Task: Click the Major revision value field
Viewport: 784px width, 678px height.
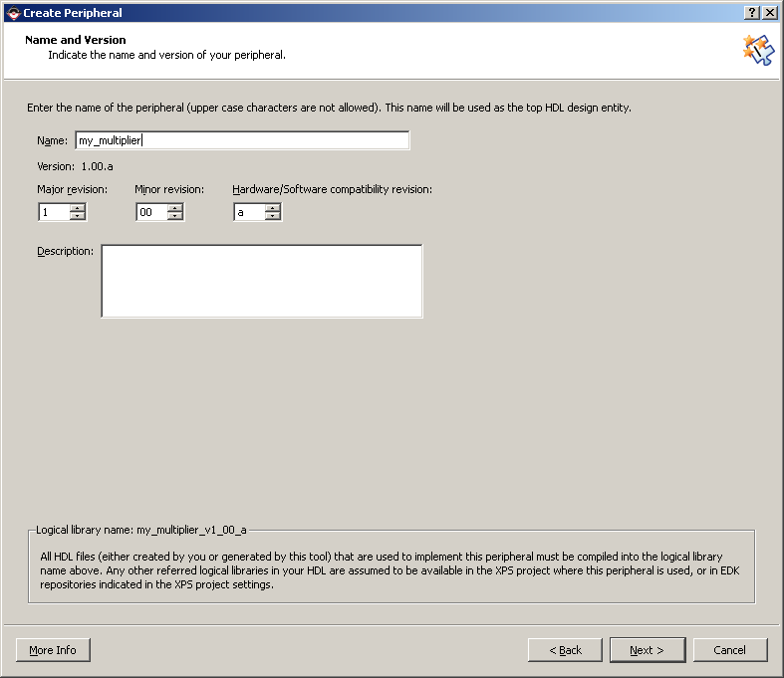Action: click(x=54, y=212)
